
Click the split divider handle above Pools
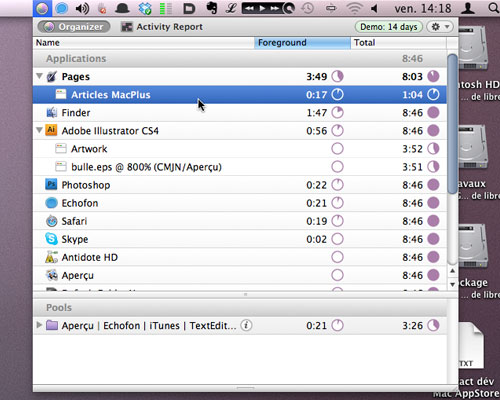point(245,295)
